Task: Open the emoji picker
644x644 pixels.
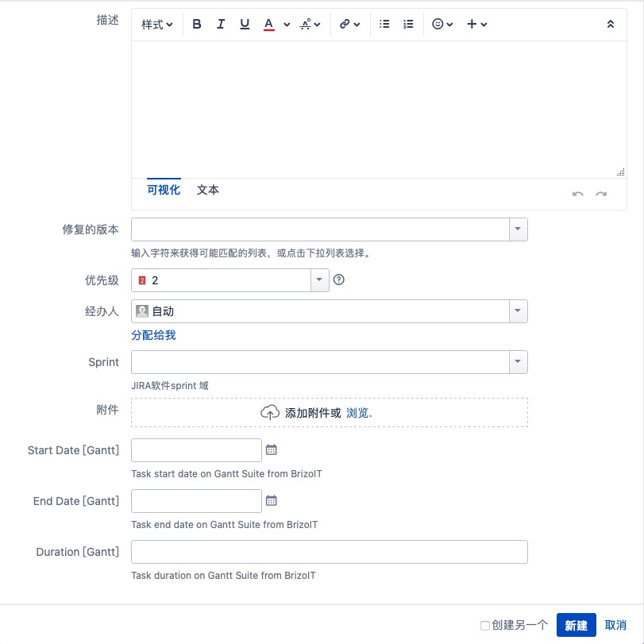Action: [x=442, y=25]
